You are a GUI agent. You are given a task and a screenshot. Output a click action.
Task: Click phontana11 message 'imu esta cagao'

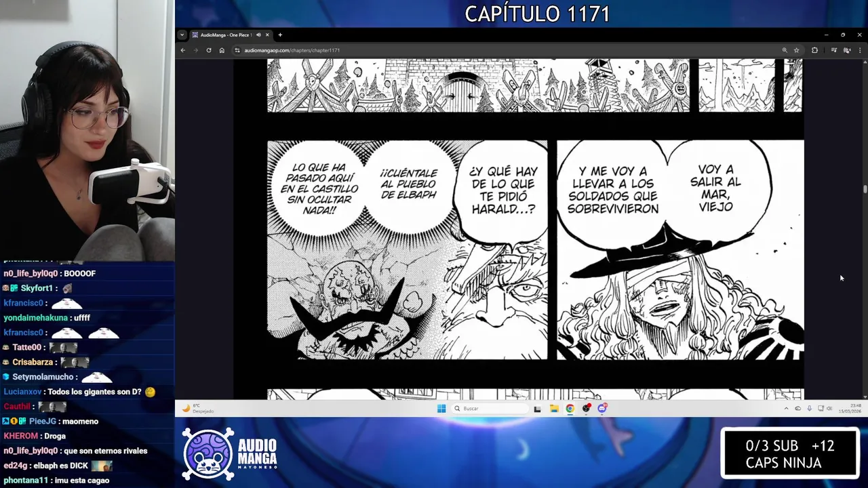[x=83, y=481]
